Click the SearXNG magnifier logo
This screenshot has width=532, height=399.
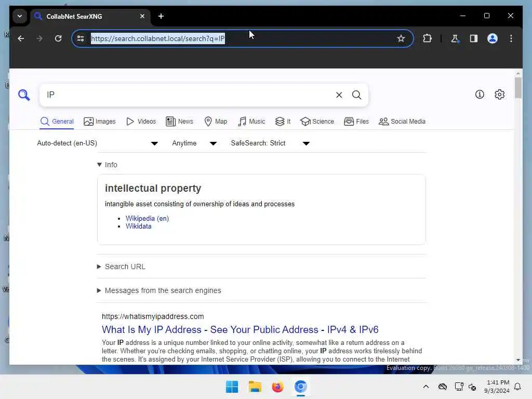pyautogui.click(x=24, y=95)
